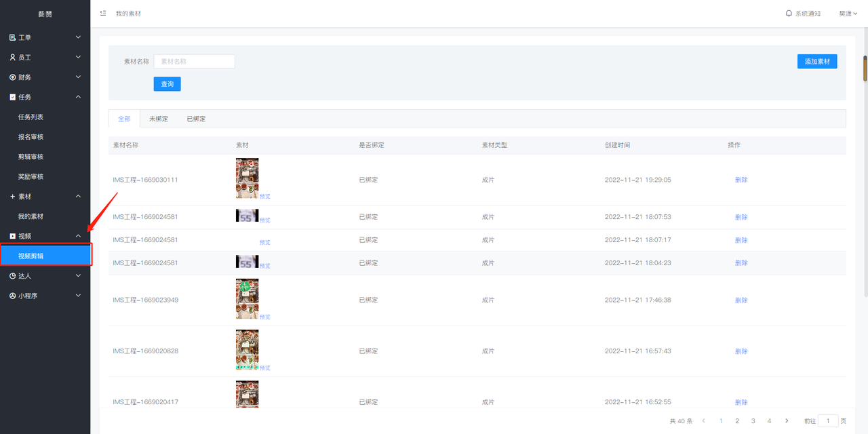Click the 视频 play icon in sidebar

pos(12,236)
